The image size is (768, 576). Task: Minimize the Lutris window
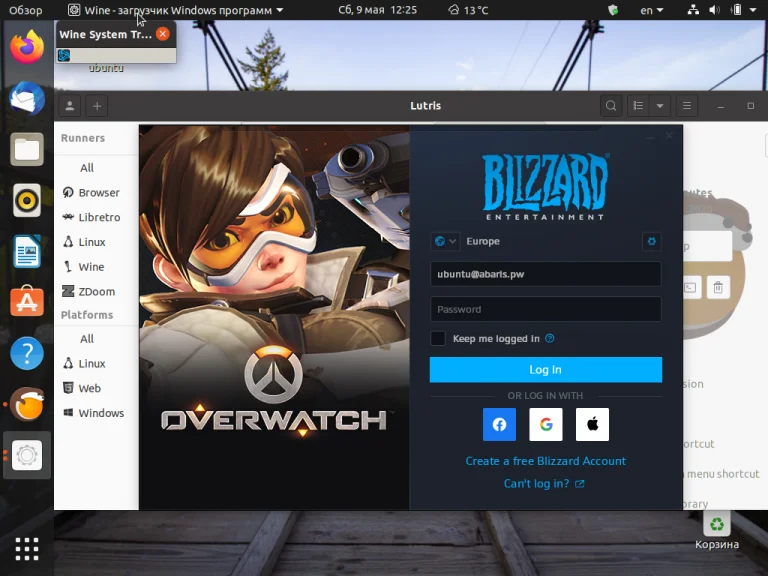pyautogui.click(x=720, y=106)
